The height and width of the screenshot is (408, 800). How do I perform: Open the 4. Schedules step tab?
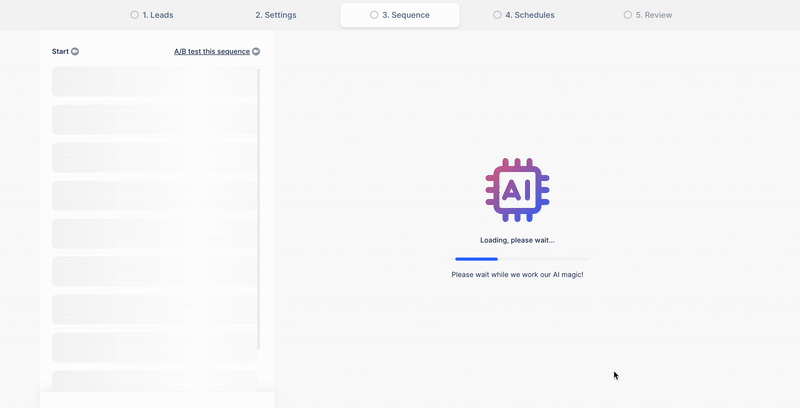tap(529, 15)
